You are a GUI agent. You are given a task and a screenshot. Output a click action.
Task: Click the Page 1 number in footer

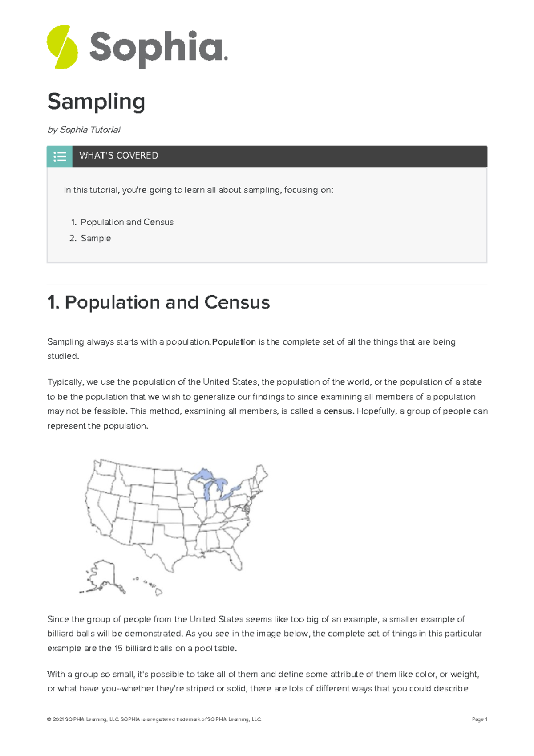(x=479, y=719)
